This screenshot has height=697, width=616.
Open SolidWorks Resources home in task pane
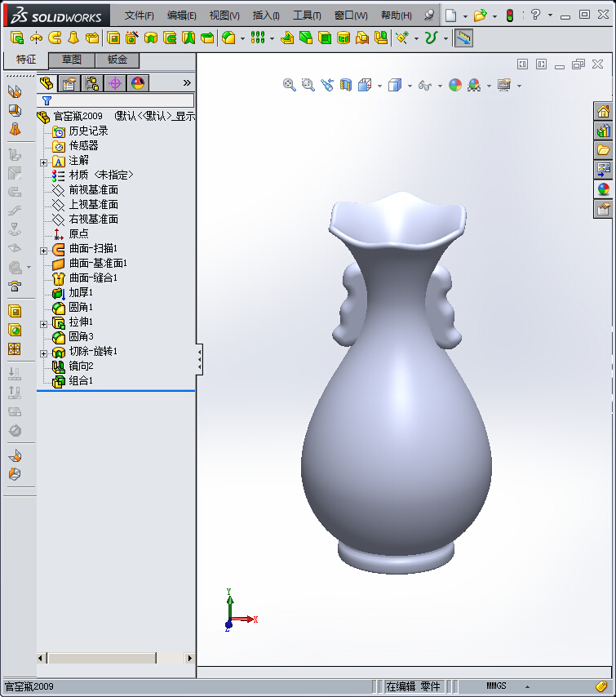603,111
